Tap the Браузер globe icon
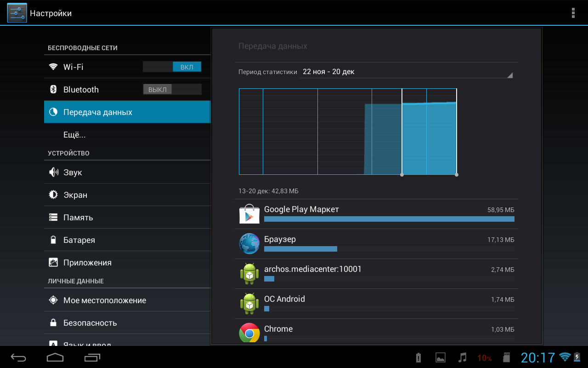588x368 pixels. (249, 244)
